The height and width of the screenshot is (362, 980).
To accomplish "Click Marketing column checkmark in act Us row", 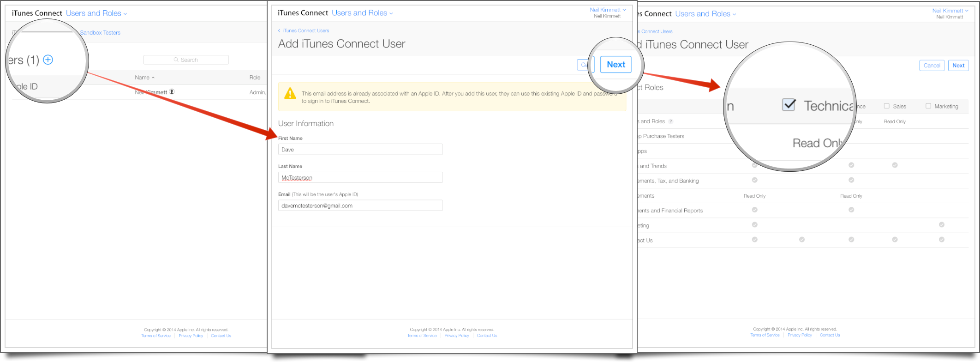I will [941, 240].
